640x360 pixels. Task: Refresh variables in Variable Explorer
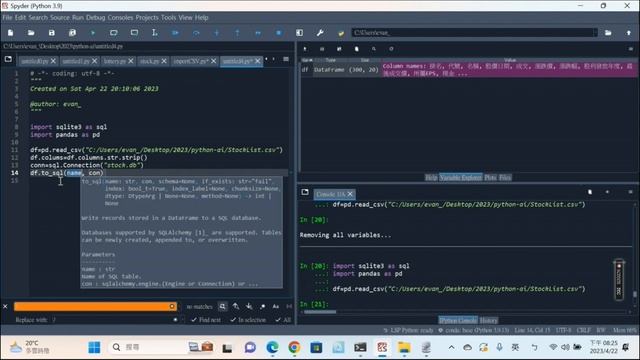(391, 49)
